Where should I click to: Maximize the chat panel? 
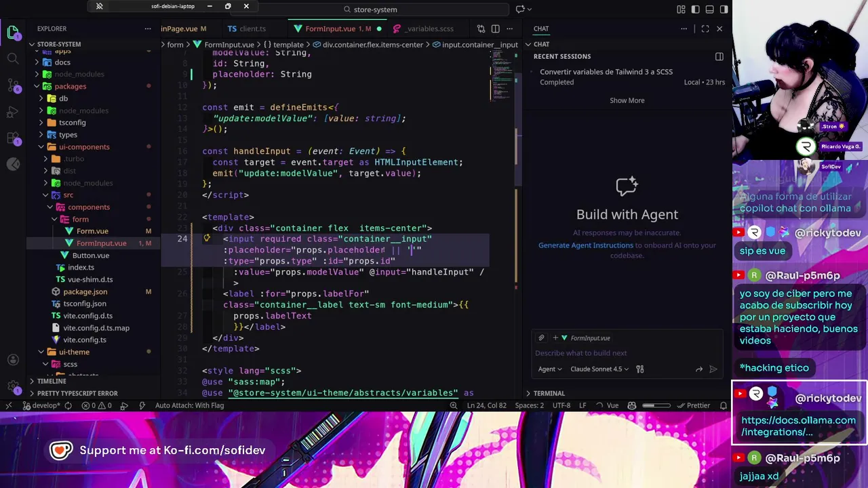pyautogui.click(x=705, y=28)
